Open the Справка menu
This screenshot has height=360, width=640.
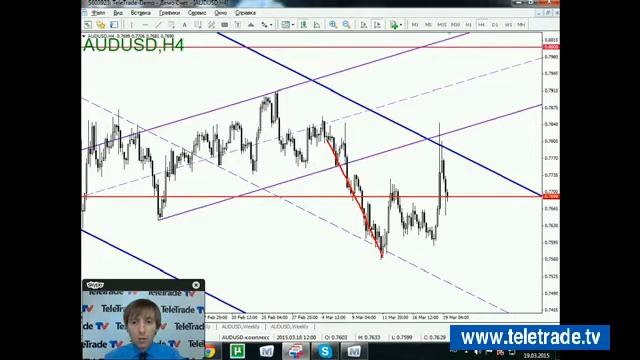point(245,13)
